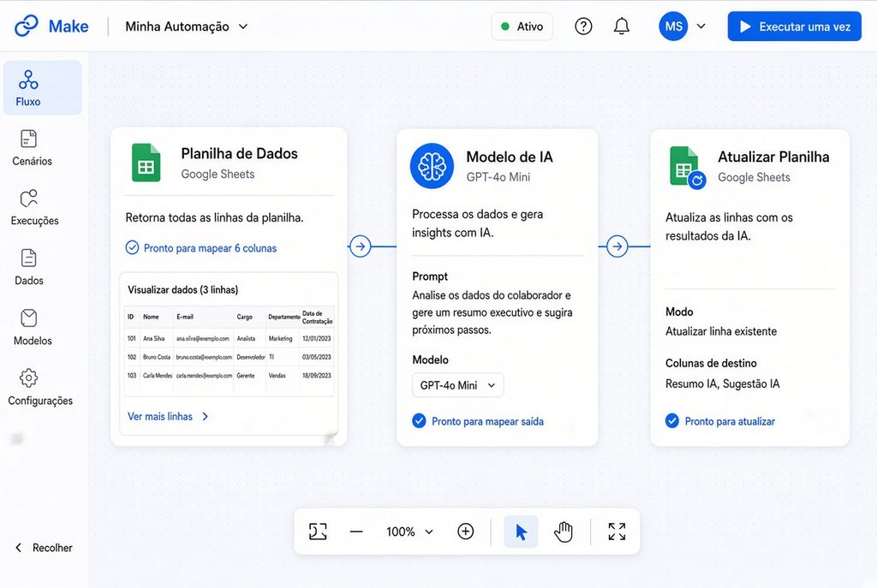Select the hand pan tool
The width and height of the screenshot is (877, 588).
[564, 532]
